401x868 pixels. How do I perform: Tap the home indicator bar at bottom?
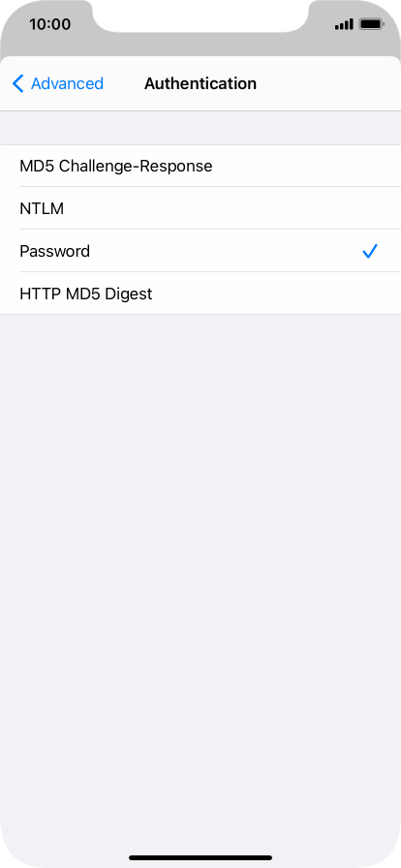[x=200, y=858]
